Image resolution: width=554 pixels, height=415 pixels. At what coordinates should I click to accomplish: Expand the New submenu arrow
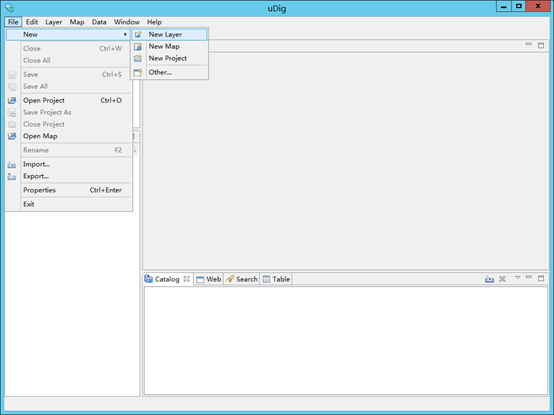(125, 34)
